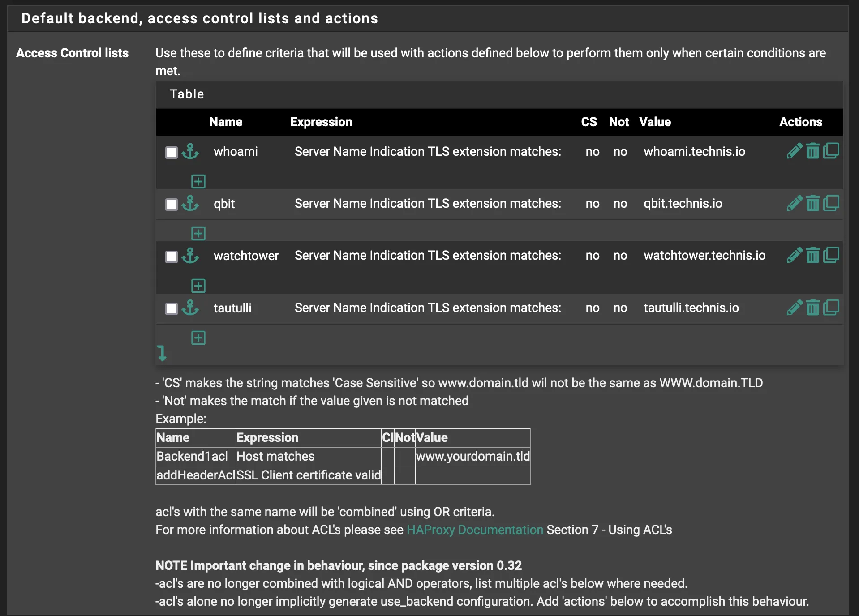Edit the qbit ACL entry
859x616 pixels.
[794, 203]
